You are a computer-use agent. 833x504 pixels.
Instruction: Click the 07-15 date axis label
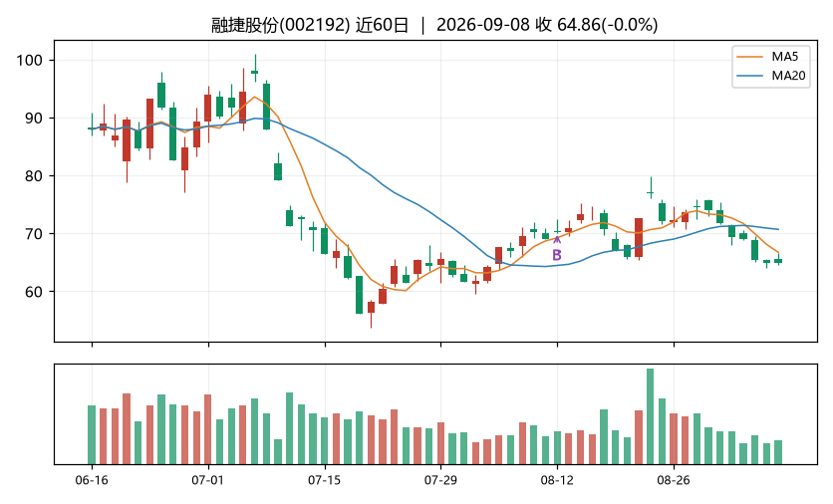tap(325, 481)
